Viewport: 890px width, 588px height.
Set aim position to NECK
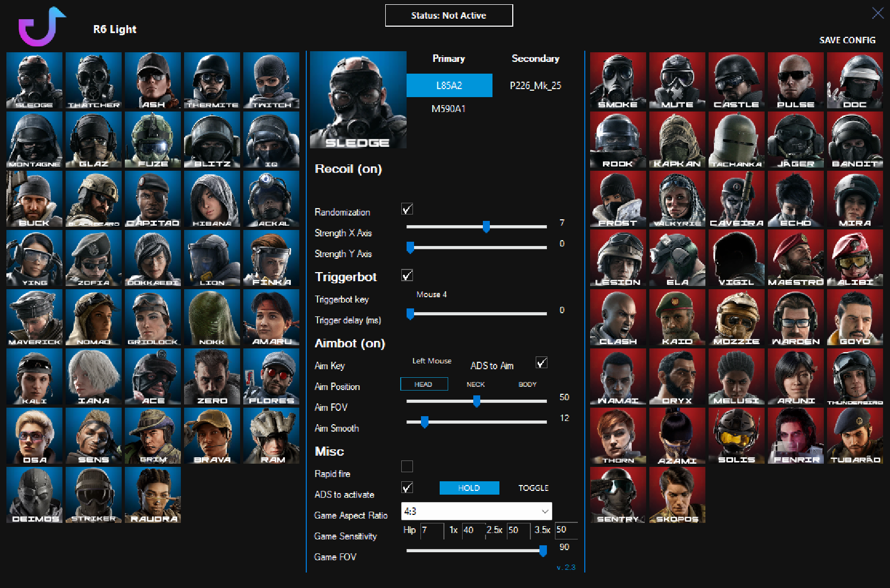475,384
